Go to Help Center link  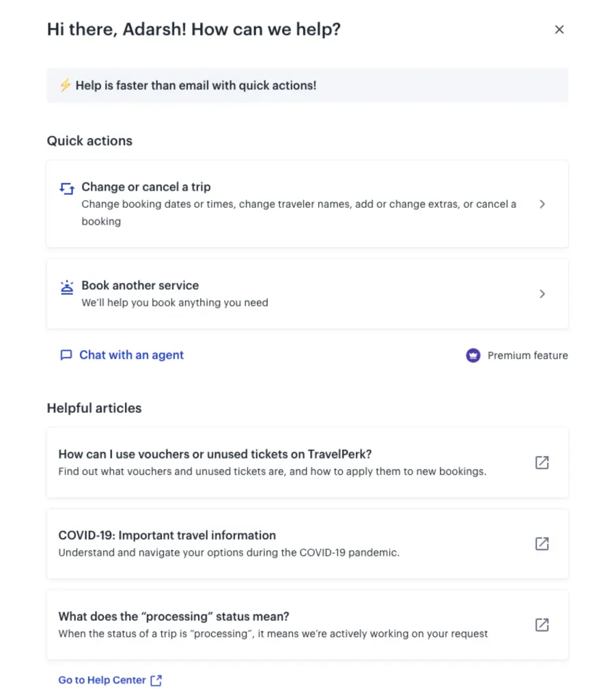click(x=102, y=680)
